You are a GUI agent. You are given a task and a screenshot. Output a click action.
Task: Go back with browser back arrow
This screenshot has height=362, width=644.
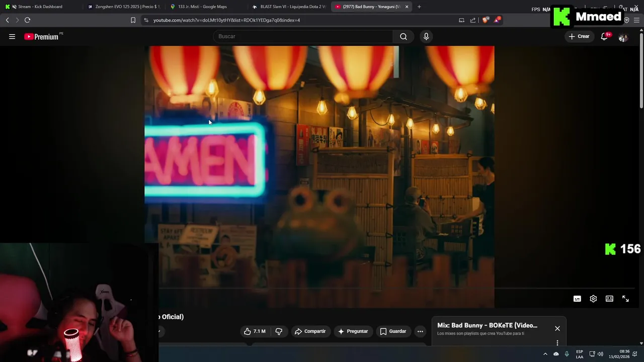[8, 20]
